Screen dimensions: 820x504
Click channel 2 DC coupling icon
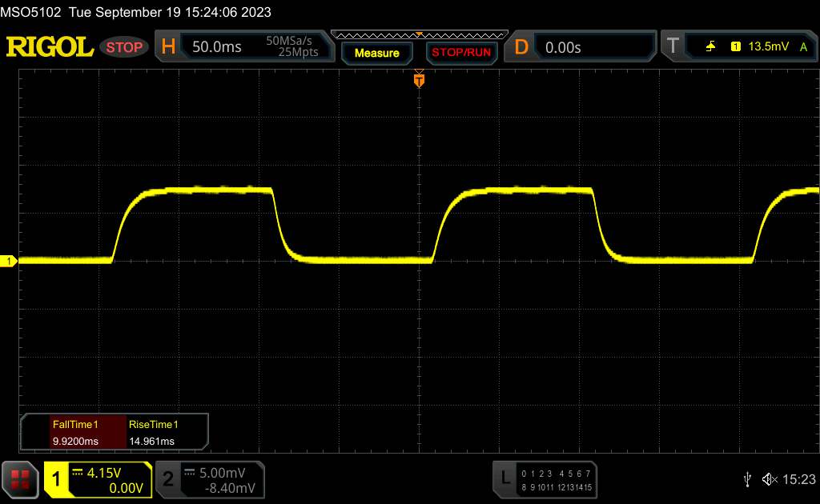189,472
